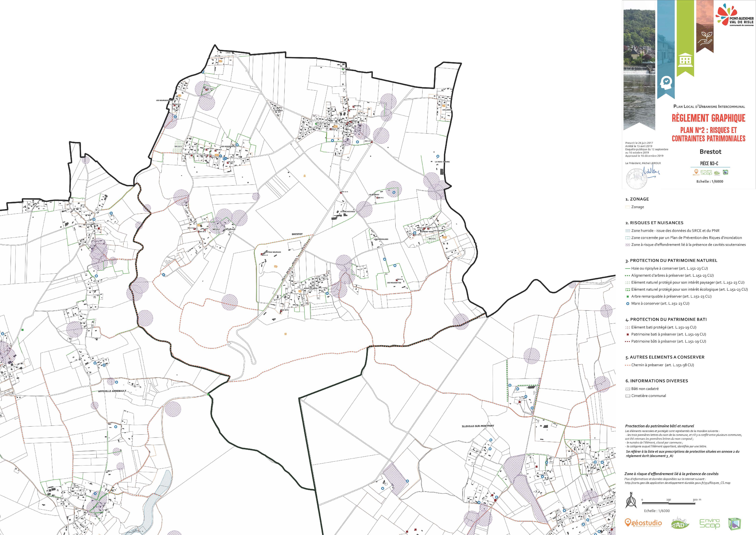Click the dark red dotted Patrimoine bâti symbol
This screenshot has height=535, width=756.
pyautogui.click(x=628, y=342)
